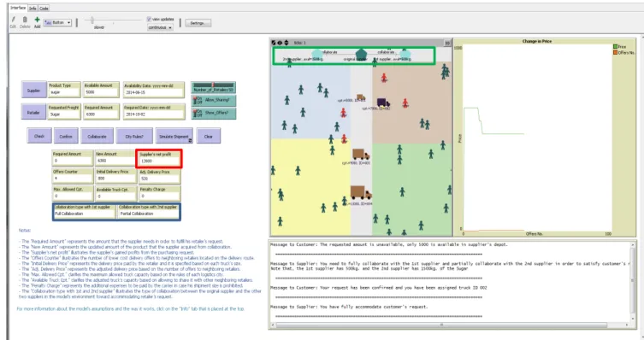Select the large brown truck ID=004
The height and width of the screenshot is (340, 644).
pos(361,193)
